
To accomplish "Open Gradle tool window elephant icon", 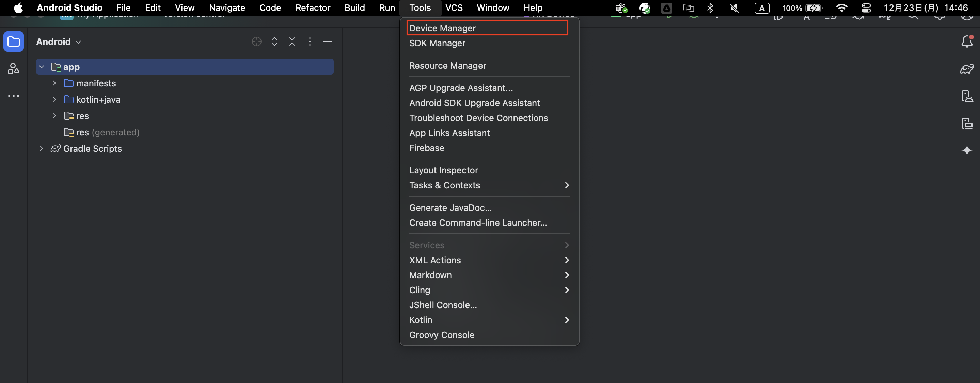I will [967, 69].
